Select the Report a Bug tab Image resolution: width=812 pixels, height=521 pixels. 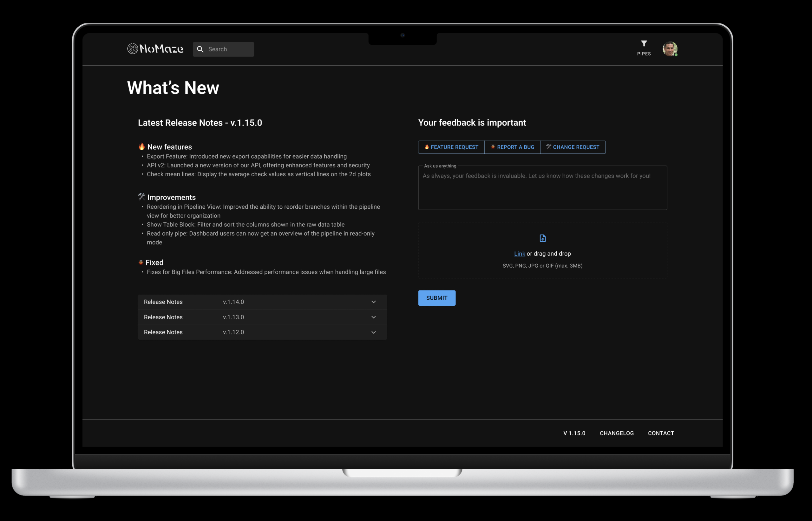(512, 147)
